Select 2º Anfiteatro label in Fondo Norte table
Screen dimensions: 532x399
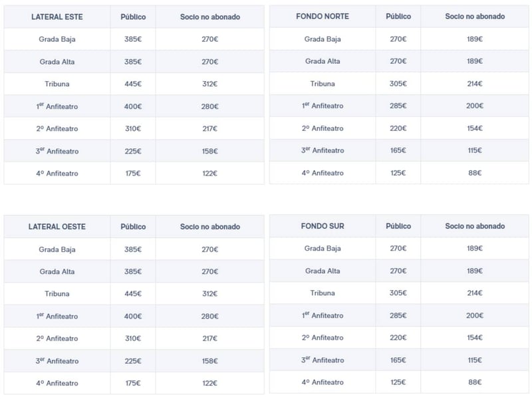tap(323, 128)
